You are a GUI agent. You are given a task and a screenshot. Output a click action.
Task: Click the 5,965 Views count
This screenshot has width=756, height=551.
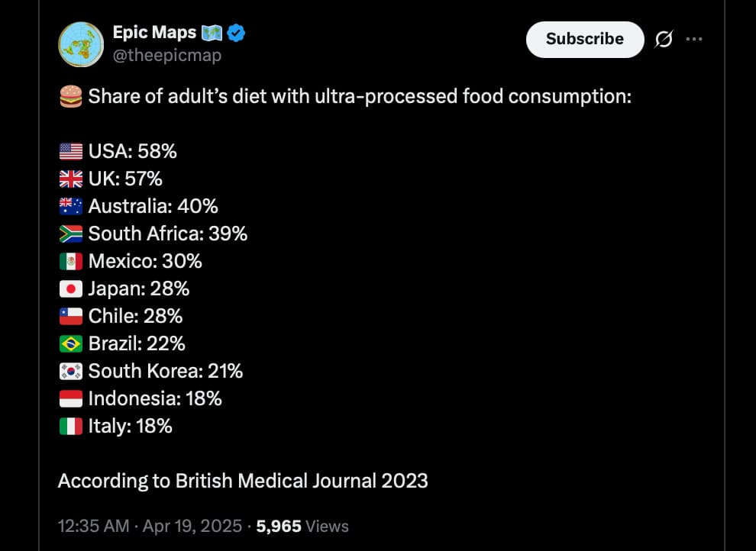pyautogui.click(x=302, y=526)
